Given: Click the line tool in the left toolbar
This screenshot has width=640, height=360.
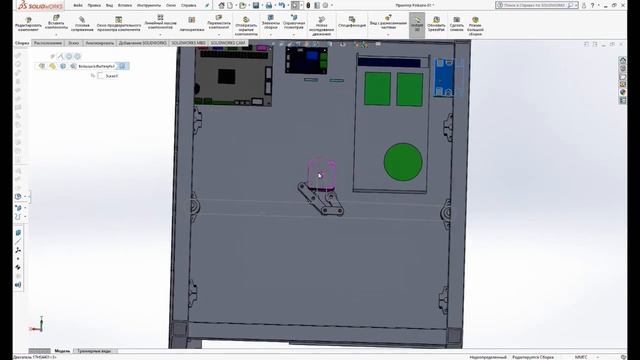Looking at the screenshot, I should click(x=18, y=241).
